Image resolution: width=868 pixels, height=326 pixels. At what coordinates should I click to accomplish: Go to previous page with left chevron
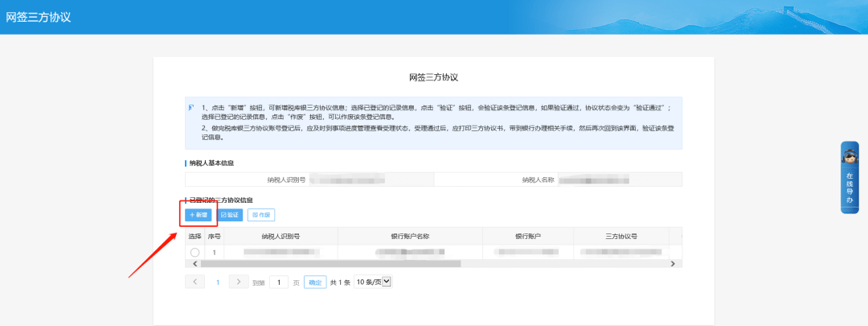coord(194,282)
